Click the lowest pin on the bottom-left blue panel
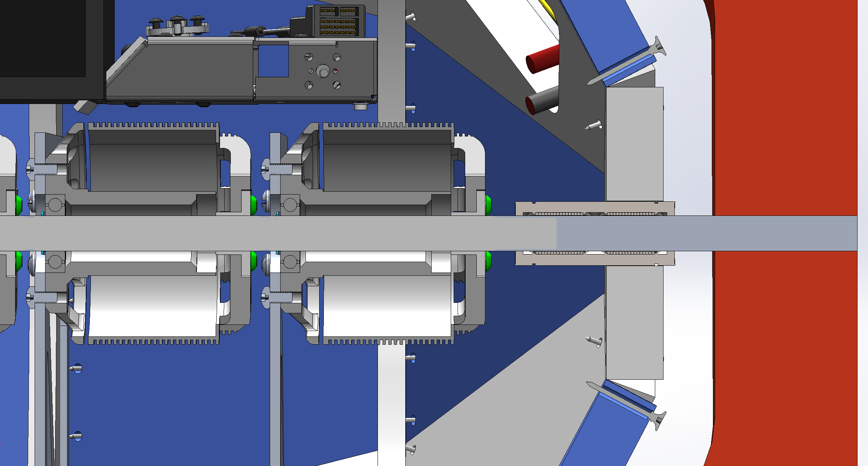Image resolution: width=868 pixels, height=466 pixels. [x=76, y=436]
